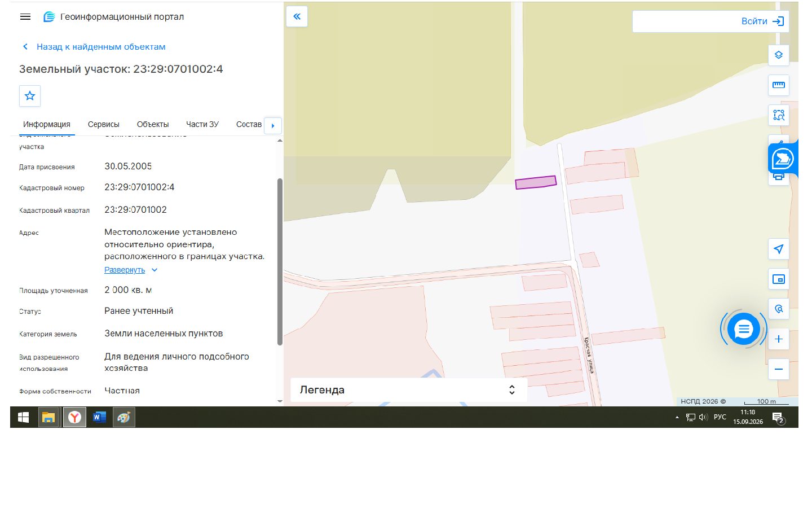This screenshot has height=508, width=812.
Task: Select the ruler measurement tool
Action: (779, 85)
